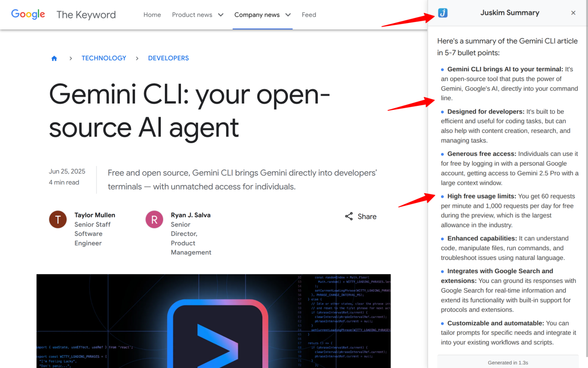The height and width of the screenshot is (368, 588).
Task: Click the Jun 25, 2025 date
Action: point(67,171)
